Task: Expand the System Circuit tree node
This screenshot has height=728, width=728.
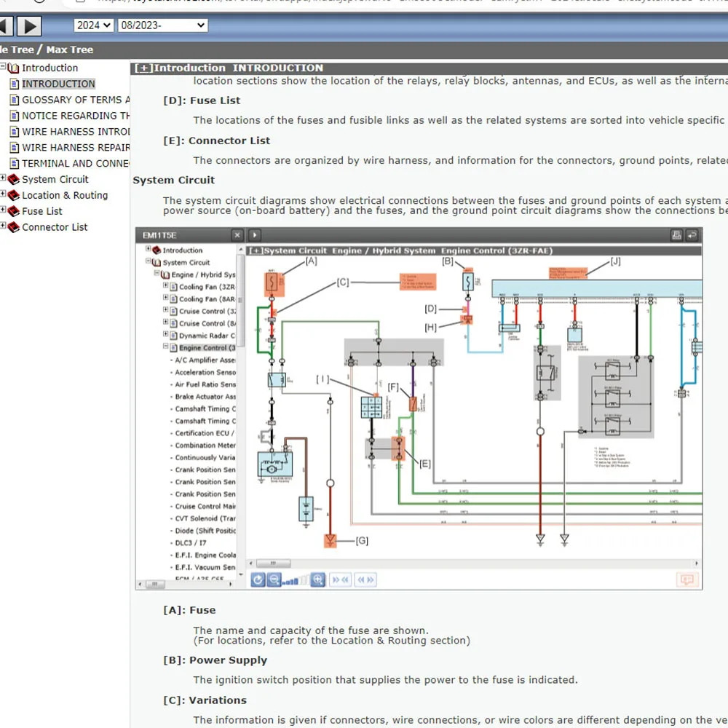Action: coord(4,179)
